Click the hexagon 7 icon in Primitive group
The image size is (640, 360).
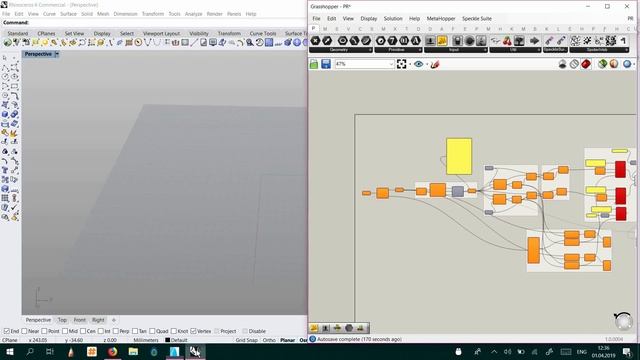click(x=392, y=41)
